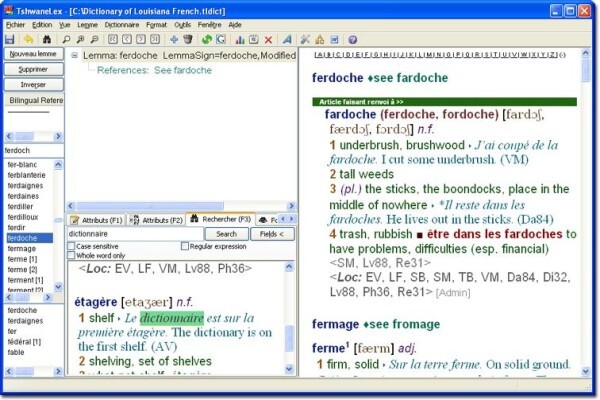This screenshot has width=600, height=400.
Task: Click the blue letter A format icon
Action: pos(287,39)
